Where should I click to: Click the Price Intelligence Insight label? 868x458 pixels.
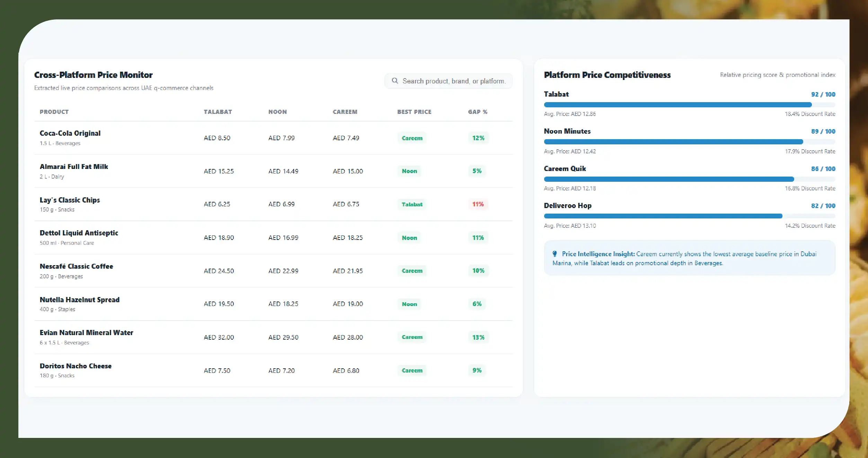pyautogui.click(x=599, y=254)
